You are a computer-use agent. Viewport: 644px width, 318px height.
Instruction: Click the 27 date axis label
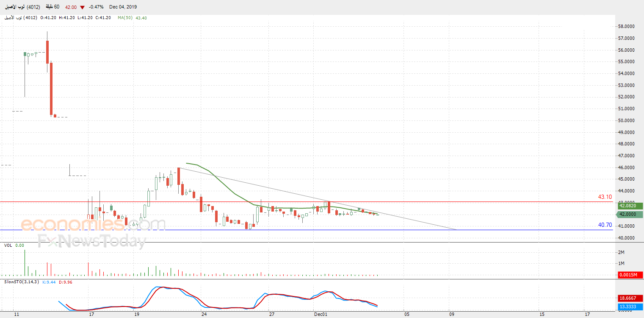272,315
